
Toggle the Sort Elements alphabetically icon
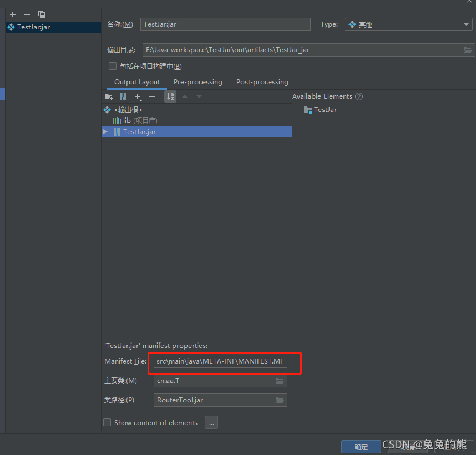[x=170, y=96]
